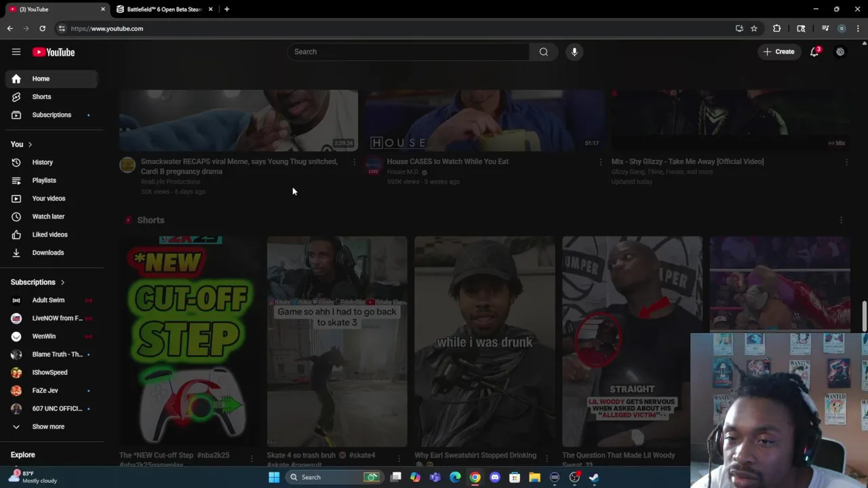Open the NEW Cut-off Step short options
This screenshot has width=868, height=488.
click(x=252, y=459)
